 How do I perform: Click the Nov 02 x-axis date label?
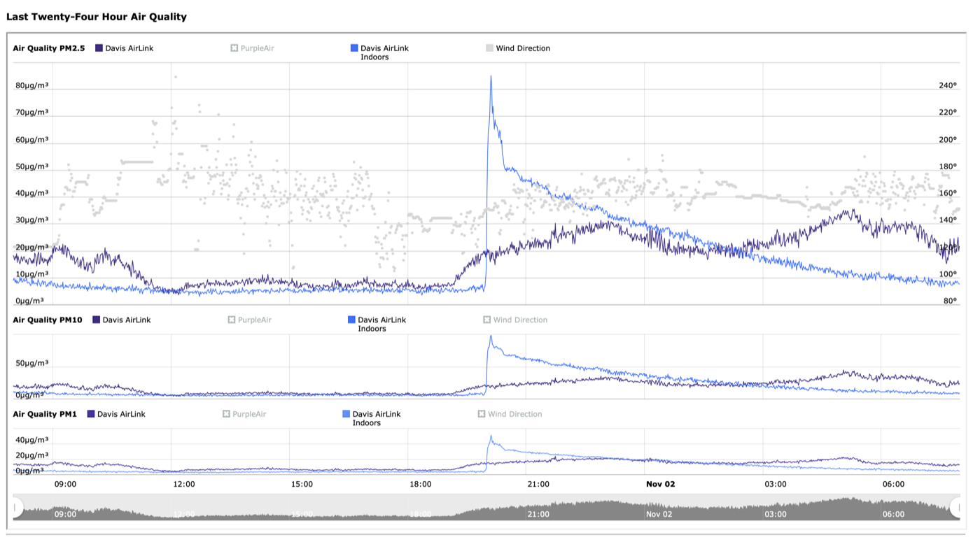click(x=660, y=484)
